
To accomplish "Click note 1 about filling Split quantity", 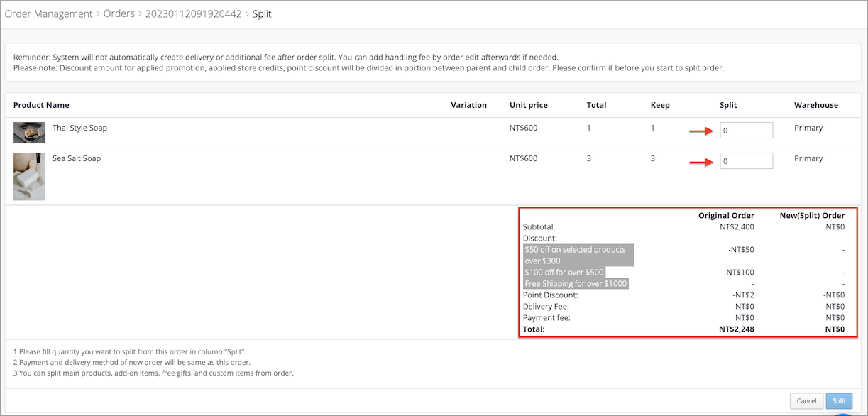I will 130,351.
